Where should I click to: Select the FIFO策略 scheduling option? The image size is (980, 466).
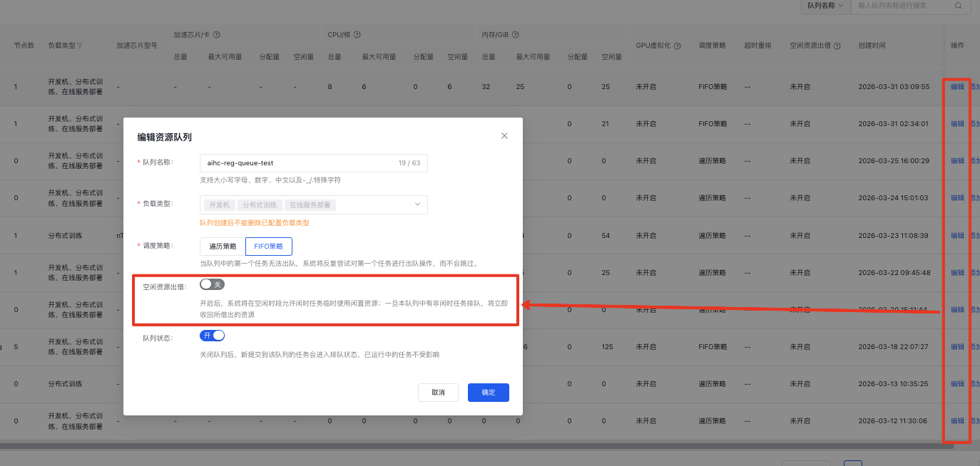268,247
